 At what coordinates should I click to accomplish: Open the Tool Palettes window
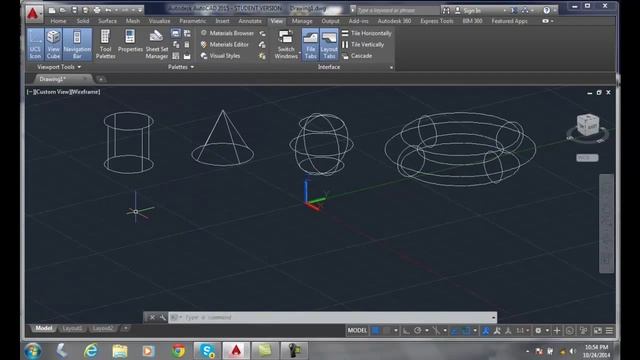click(105, 44)
